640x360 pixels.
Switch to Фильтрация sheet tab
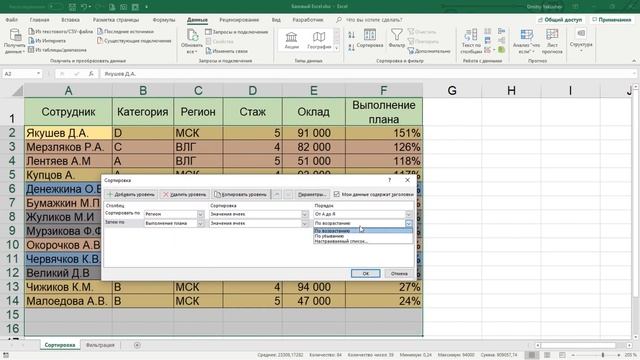pyautogui.click(x=100, y=345)
